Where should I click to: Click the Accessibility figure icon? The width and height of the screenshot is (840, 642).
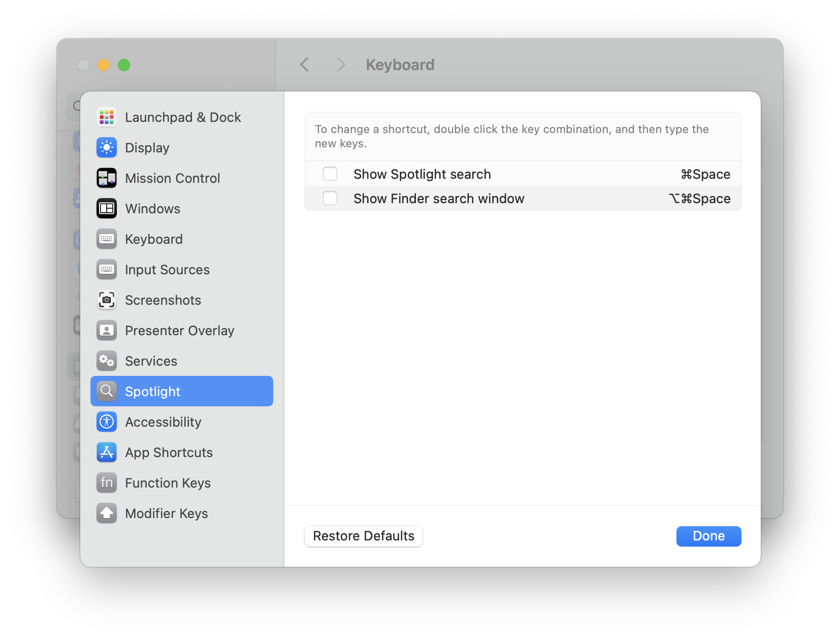[107, 422]
